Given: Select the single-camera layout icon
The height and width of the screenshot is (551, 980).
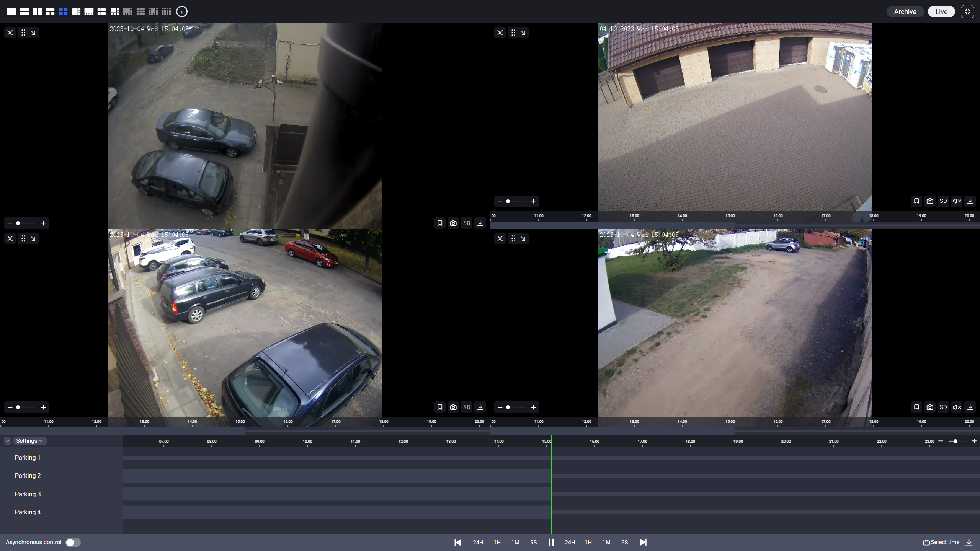Looking at the screenshot, I should pos(11,11).
